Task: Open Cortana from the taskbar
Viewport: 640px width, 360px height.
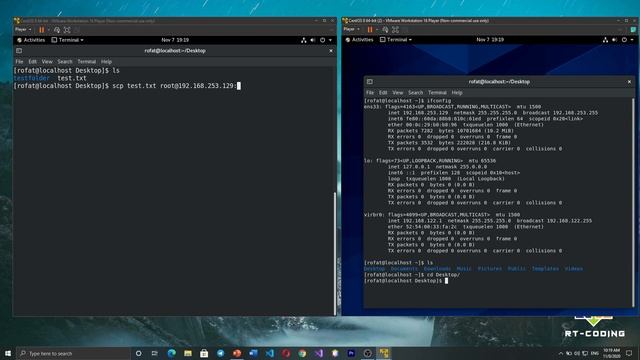Action: [138, 353]
